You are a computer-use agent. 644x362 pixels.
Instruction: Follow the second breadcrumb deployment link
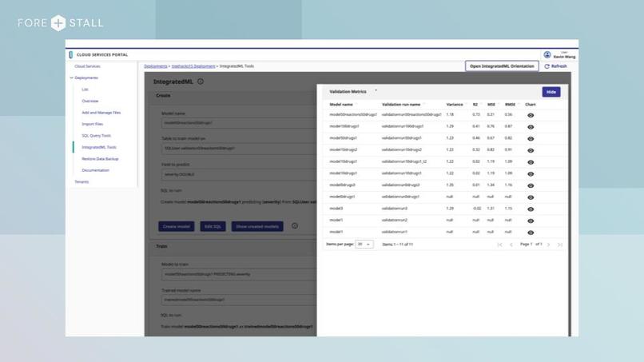[193, 66]
